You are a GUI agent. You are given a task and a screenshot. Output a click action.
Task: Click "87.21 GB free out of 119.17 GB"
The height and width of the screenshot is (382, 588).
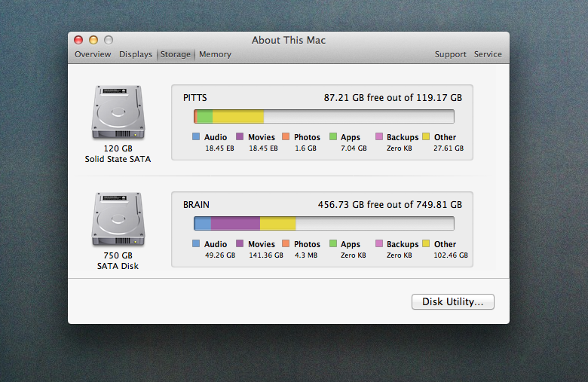[x=393, y=98]
